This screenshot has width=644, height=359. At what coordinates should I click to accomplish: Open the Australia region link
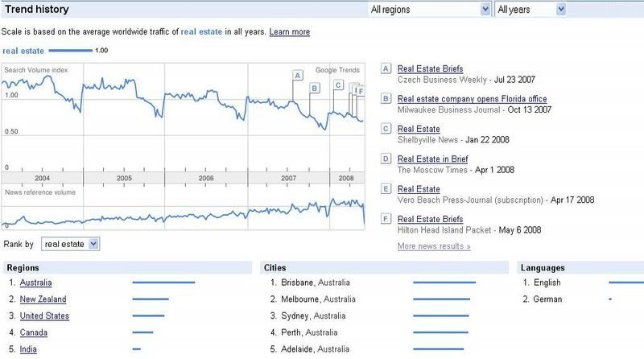35,283
